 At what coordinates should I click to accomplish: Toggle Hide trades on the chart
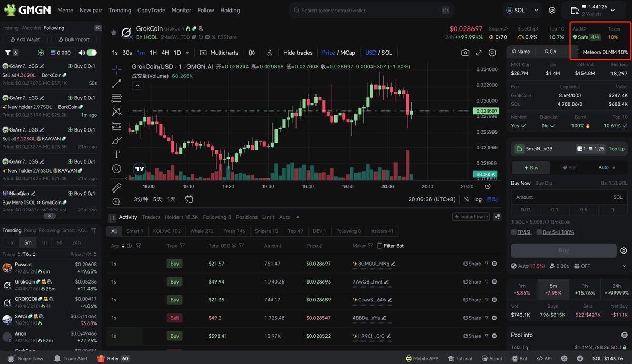[298, 53]
